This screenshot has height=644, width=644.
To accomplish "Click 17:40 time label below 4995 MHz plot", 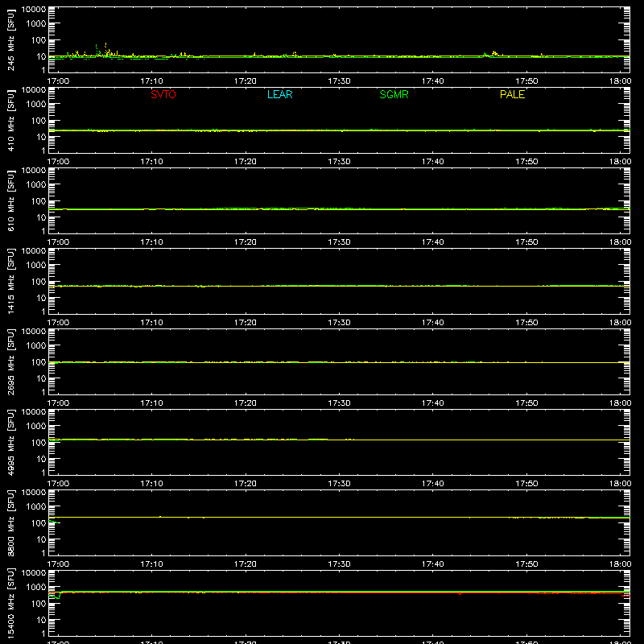I will point(432,484).
